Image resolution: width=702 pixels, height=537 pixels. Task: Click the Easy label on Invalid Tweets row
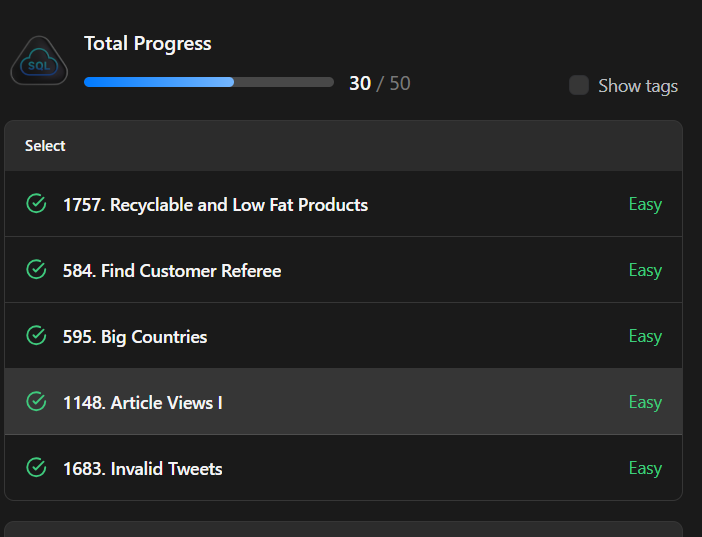click(x=645, y=468)
